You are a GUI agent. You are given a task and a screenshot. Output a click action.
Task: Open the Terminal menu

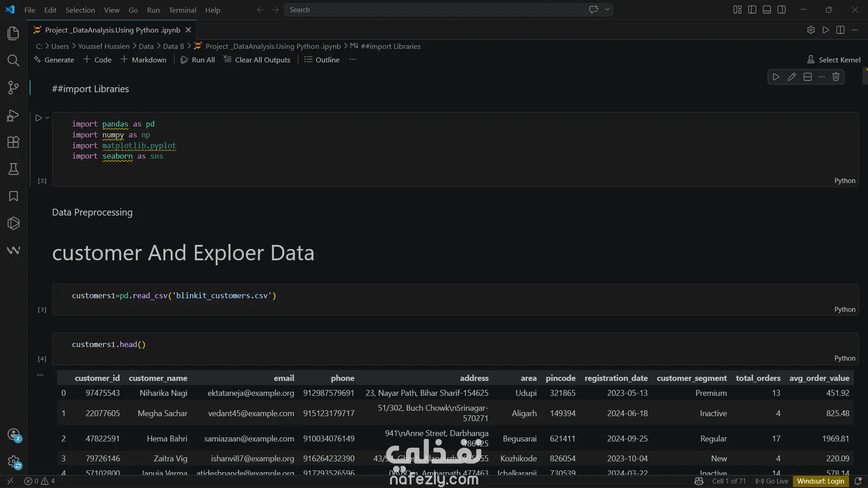click(x=182, y=10)
